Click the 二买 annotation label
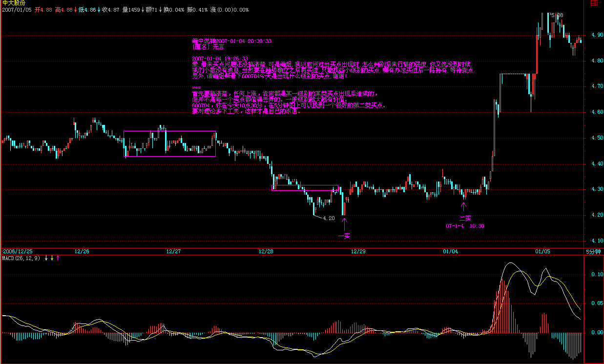This screenshot has height=364, width=604. point(465,218)
